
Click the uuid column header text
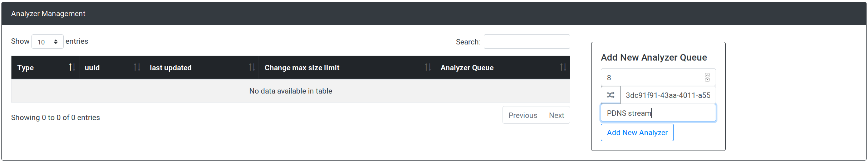(92, 67)
